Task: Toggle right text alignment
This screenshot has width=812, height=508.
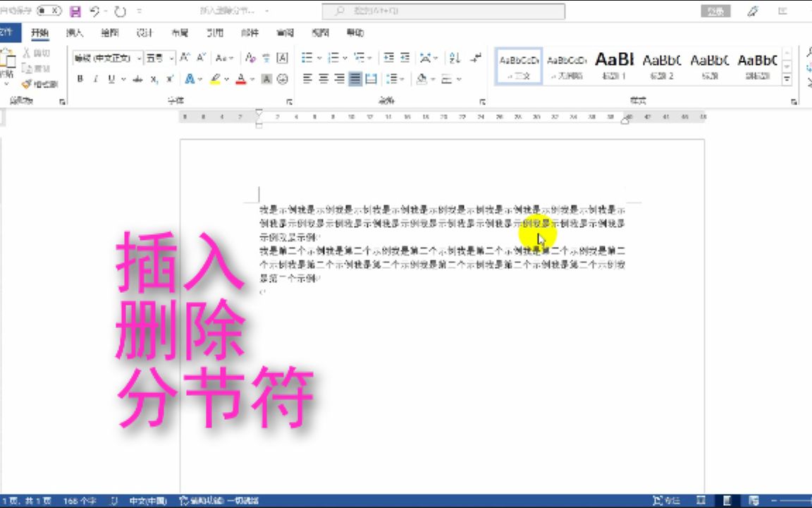Action: pos(340,79)
